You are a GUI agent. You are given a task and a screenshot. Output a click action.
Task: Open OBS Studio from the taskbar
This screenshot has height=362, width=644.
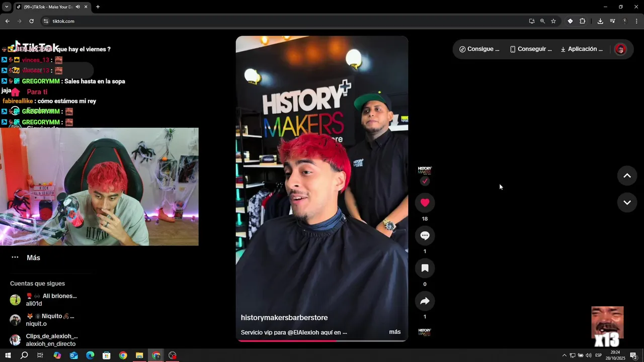pos(173,355)
